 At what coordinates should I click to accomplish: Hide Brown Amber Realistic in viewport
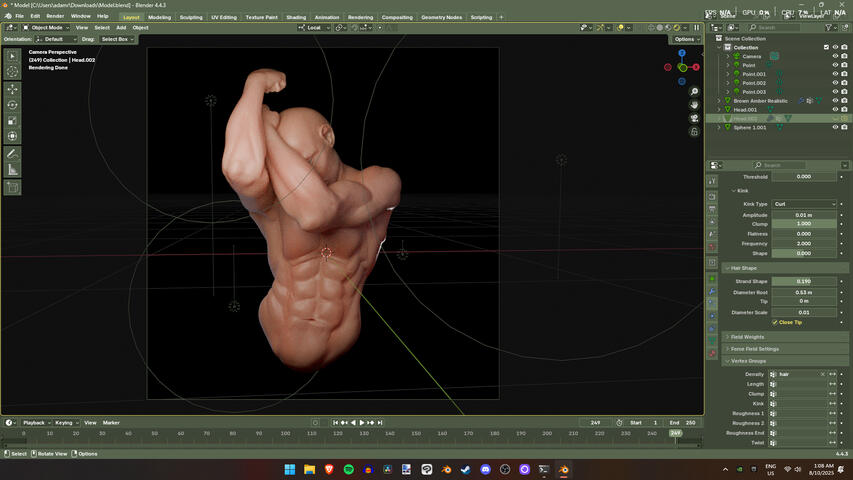tap(835, 101)
